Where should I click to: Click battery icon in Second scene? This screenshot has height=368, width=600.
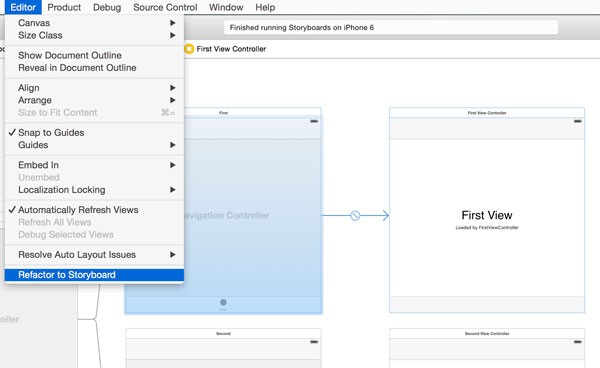(314, 342)
